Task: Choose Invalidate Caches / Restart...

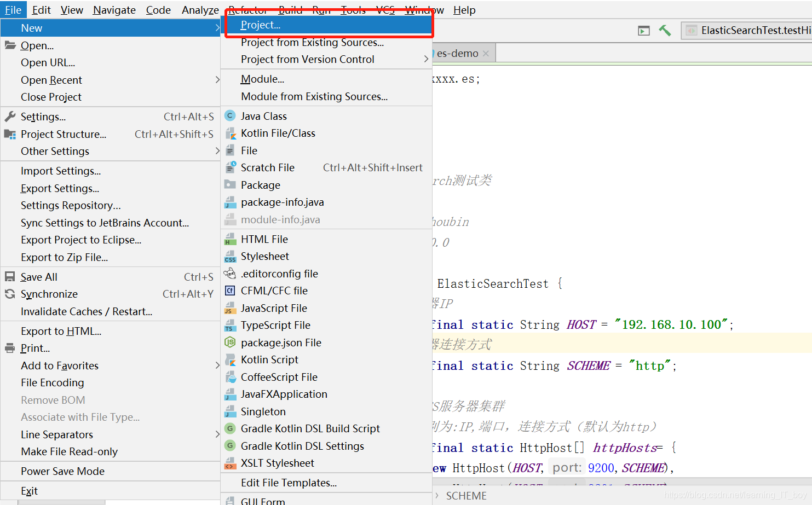Action: pos(110,311)
